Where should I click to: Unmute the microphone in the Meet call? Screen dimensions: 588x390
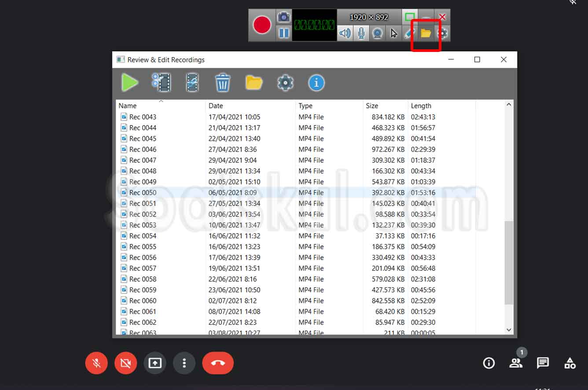click(x=96, y=363)
